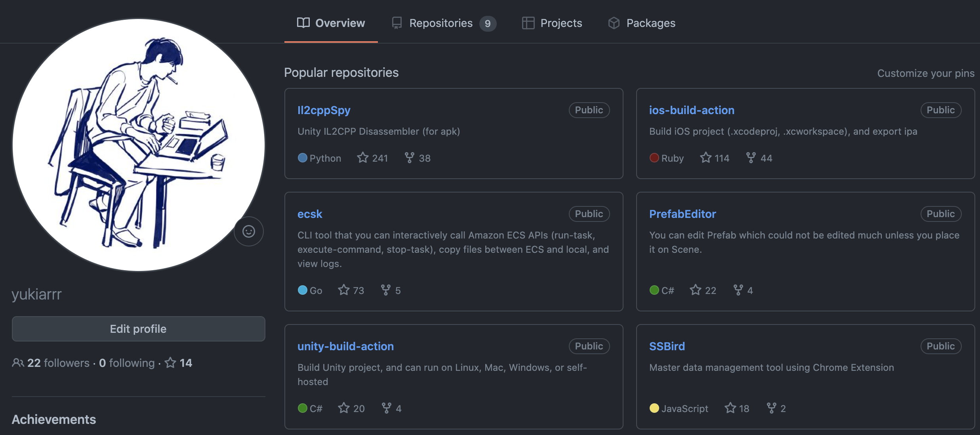
Task: Click the Repositories count badge 9
Action: pyautogui.click(x=488, y=23)
